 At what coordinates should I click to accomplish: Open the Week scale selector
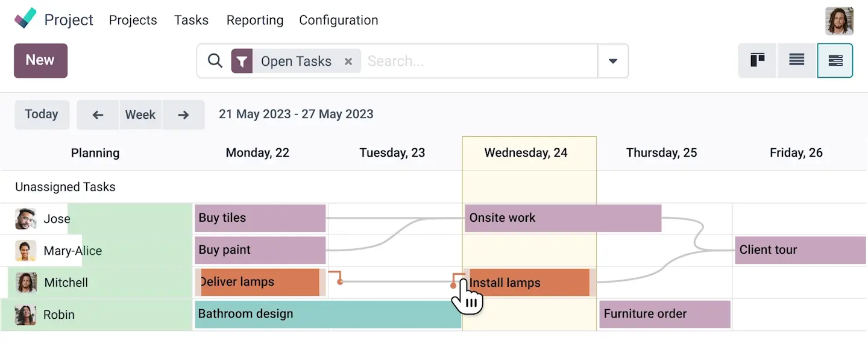[140, 115]
